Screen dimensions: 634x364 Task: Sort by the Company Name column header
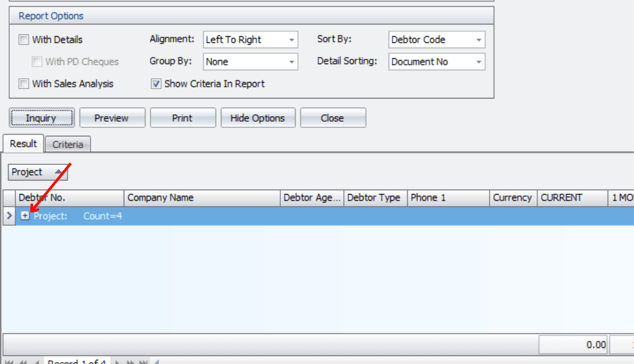point(202,198)
